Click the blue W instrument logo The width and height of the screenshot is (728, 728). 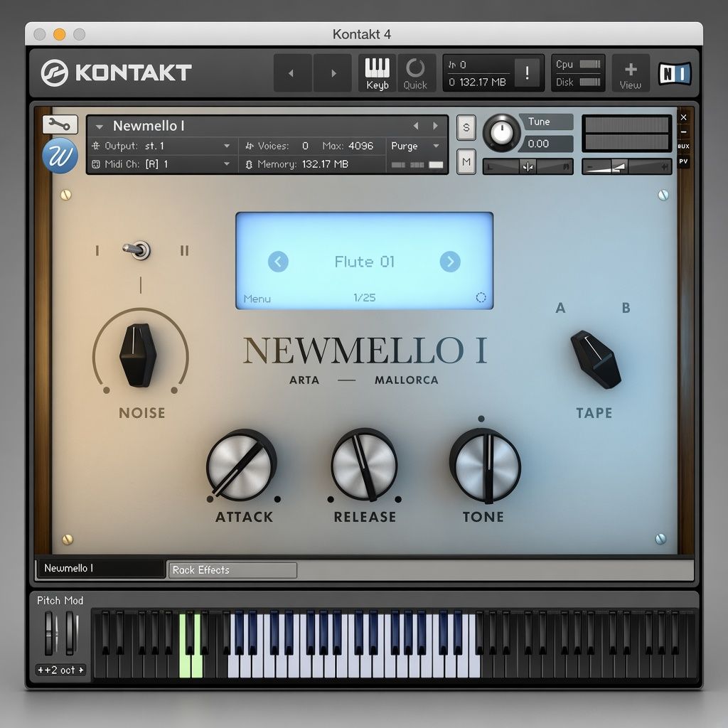[x=60, y=156]
